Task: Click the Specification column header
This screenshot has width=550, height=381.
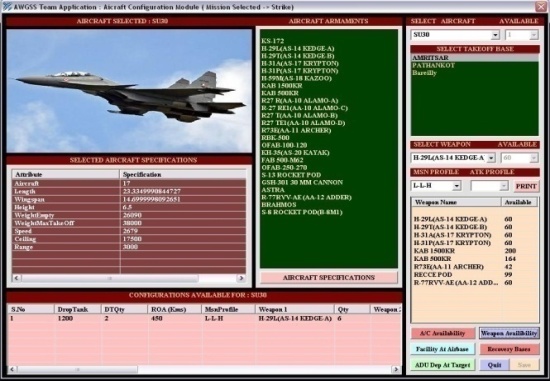Action: coord(183,174)
